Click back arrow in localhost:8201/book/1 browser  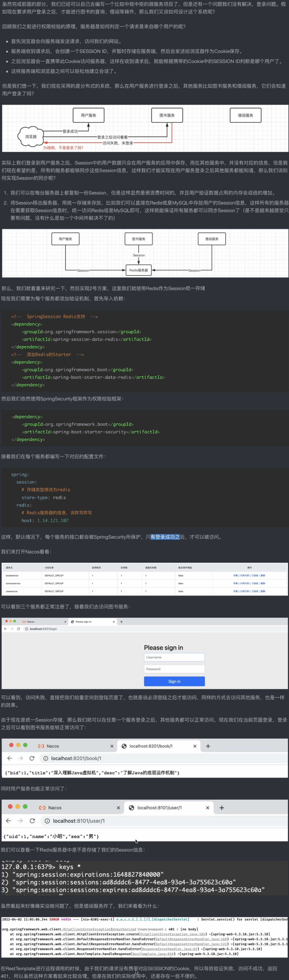(x=10, y=758)
